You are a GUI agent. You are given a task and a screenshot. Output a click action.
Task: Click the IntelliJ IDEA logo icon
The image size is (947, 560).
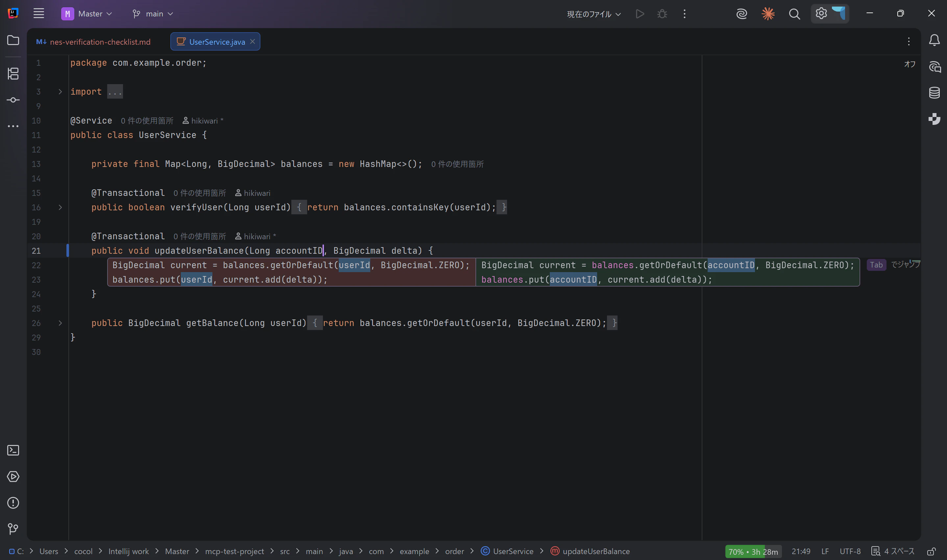13,13
